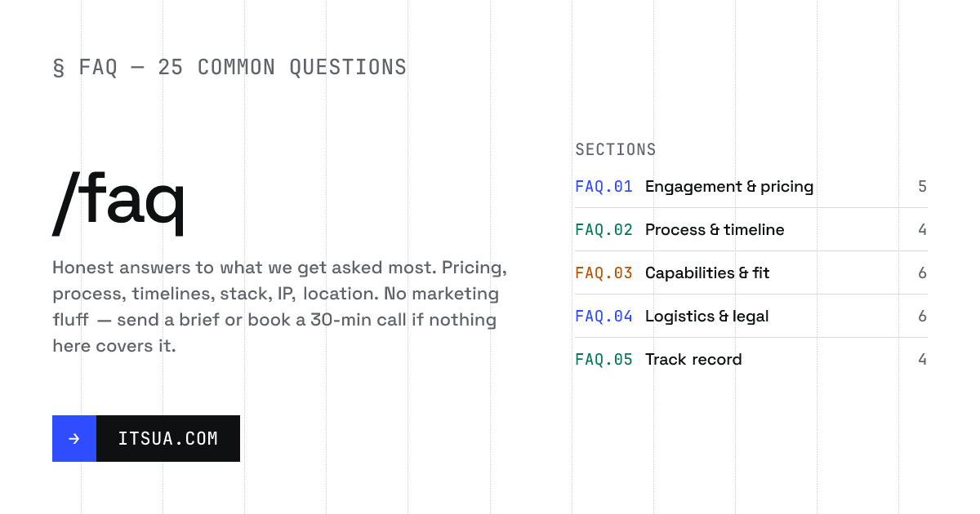Click the count 5 beside Engagement & pricing
The height and width of the screenshot is (514, 980).
click(x=922, y=187)
